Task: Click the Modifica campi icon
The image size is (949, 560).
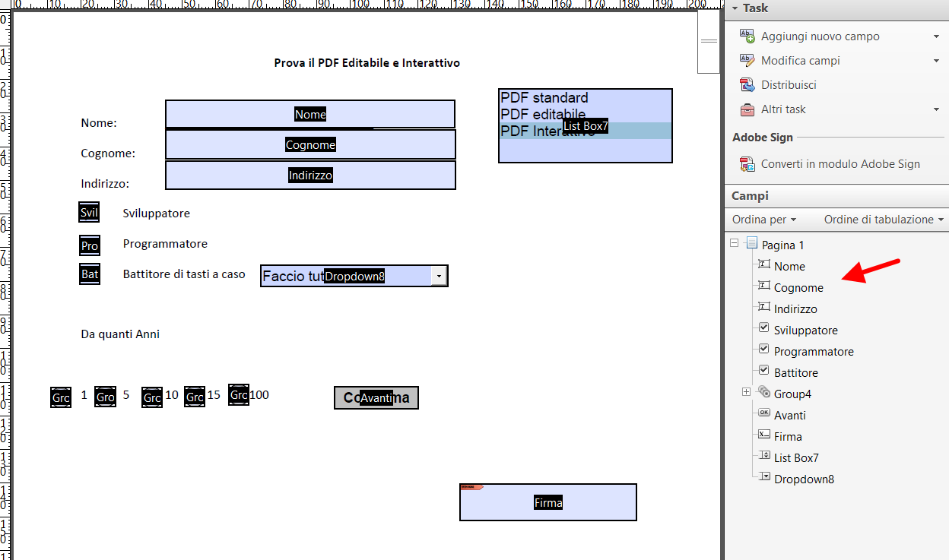Action: (x=747, y=61)
